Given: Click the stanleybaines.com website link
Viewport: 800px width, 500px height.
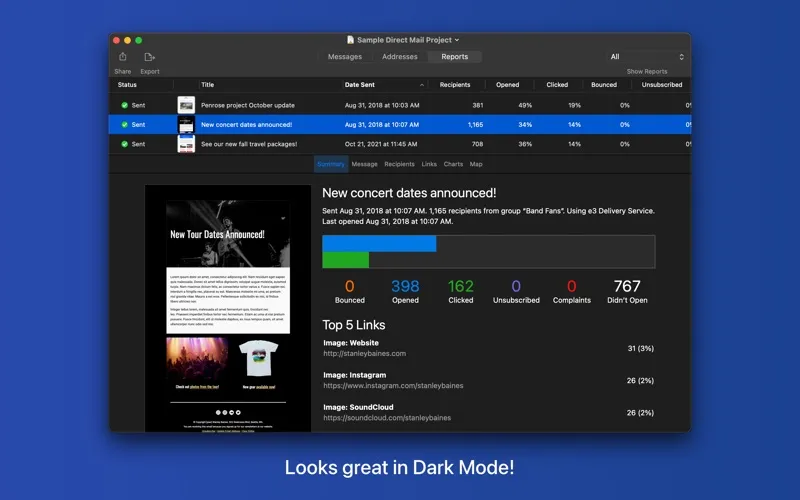Looking at the screenshot, I should pyautogui.click(x=364, y=353).
